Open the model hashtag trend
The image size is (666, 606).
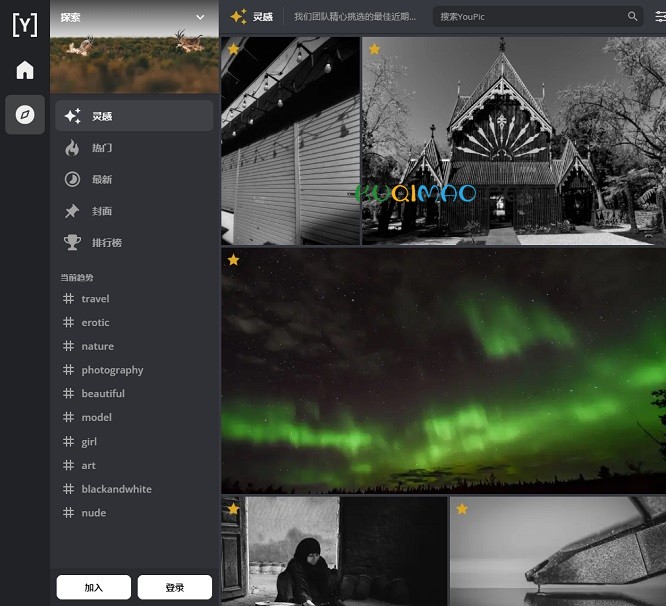point(87,417)
